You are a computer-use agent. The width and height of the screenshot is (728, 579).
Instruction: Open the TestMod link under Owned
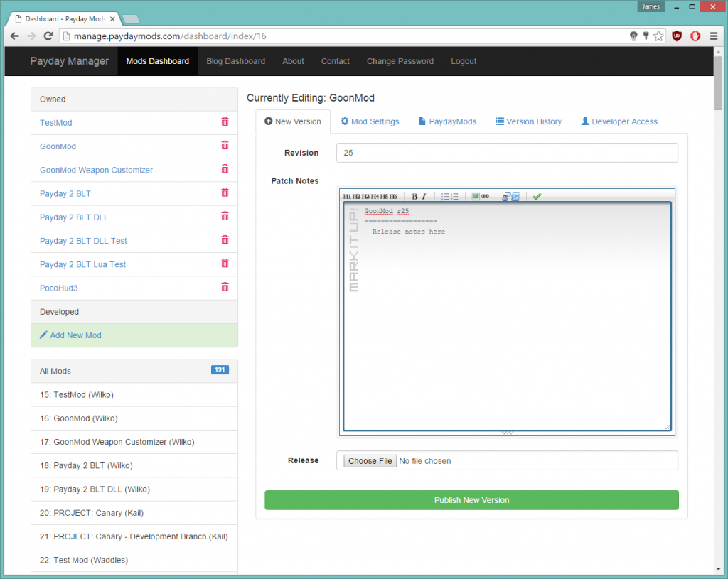click(55, 123)
